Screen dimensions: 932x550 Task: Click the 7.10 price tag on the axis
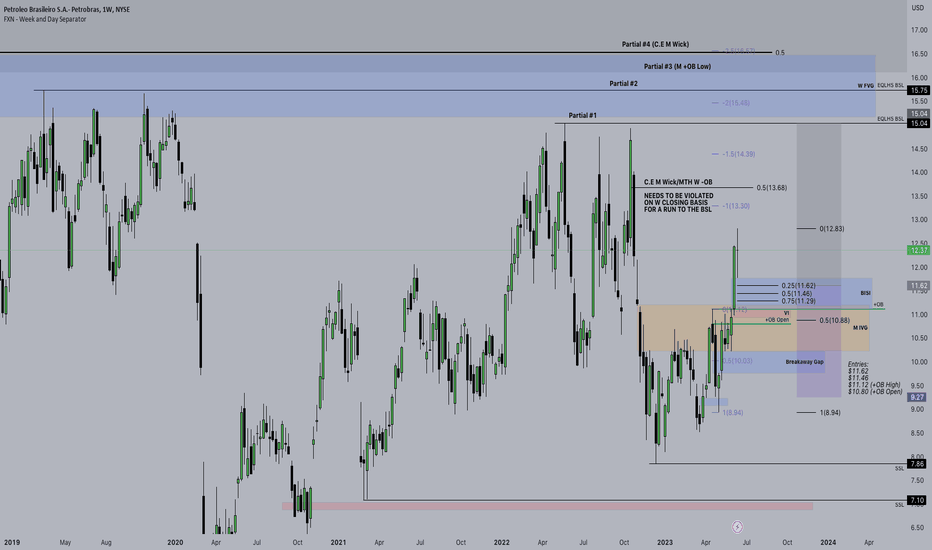(x=917, y=501)
